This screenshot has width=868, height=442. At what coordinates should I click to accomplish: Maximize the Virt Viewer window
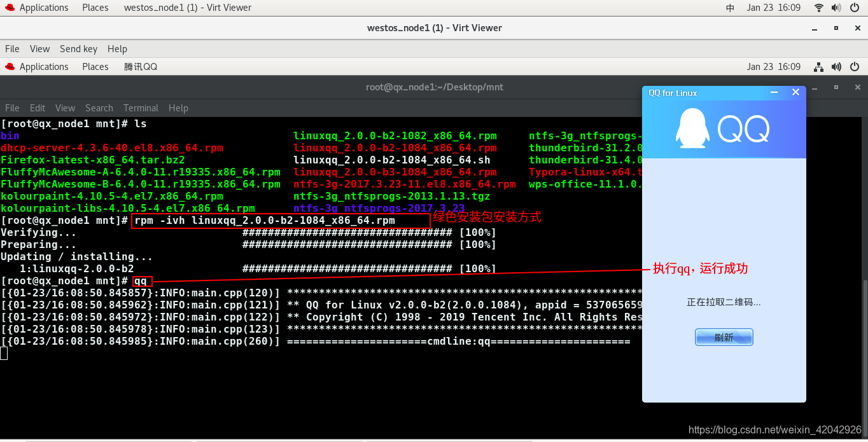point(836,28)
